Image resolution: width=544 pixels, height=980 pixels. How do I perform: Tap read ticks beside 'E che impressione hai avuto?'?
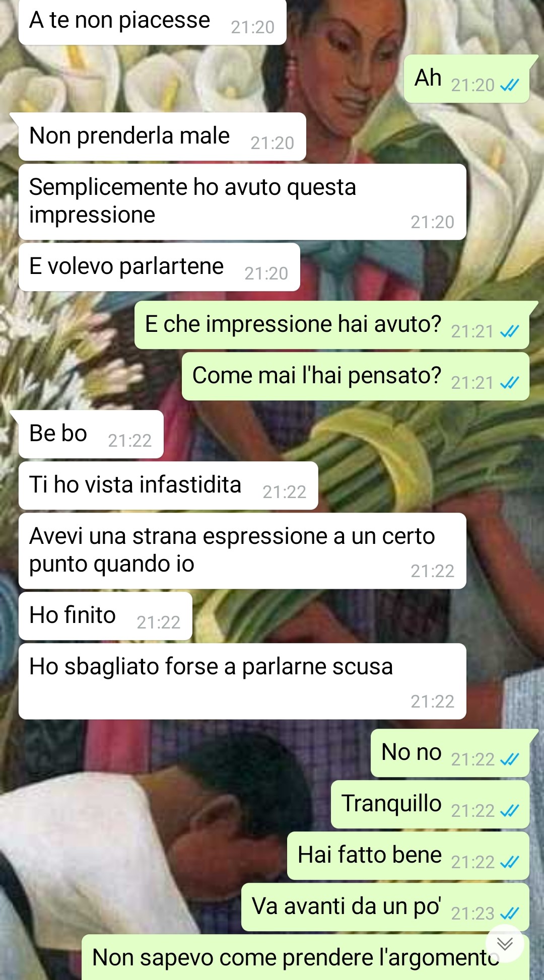509,332
